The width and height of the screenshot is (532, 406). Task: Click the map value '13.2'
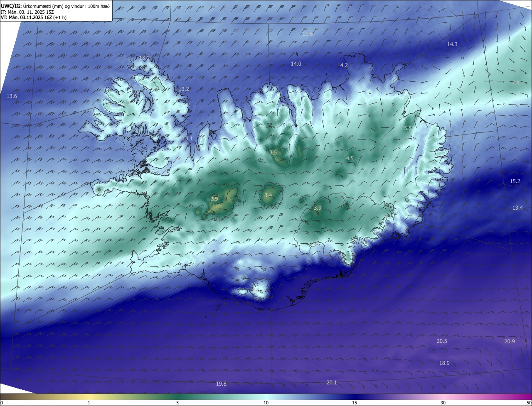pos(184,89)
